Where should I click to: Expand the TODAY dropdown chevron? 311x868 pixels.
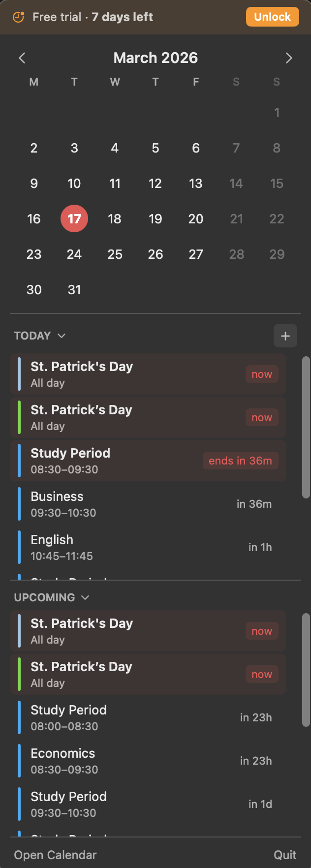pyautogui.click(x=62, y=336)
